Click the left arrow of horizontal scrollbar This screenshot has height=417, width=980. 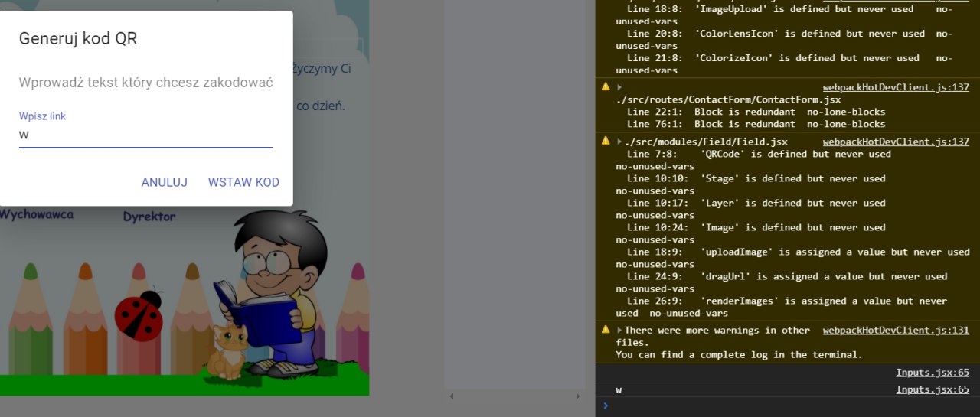tap(451, 396)
